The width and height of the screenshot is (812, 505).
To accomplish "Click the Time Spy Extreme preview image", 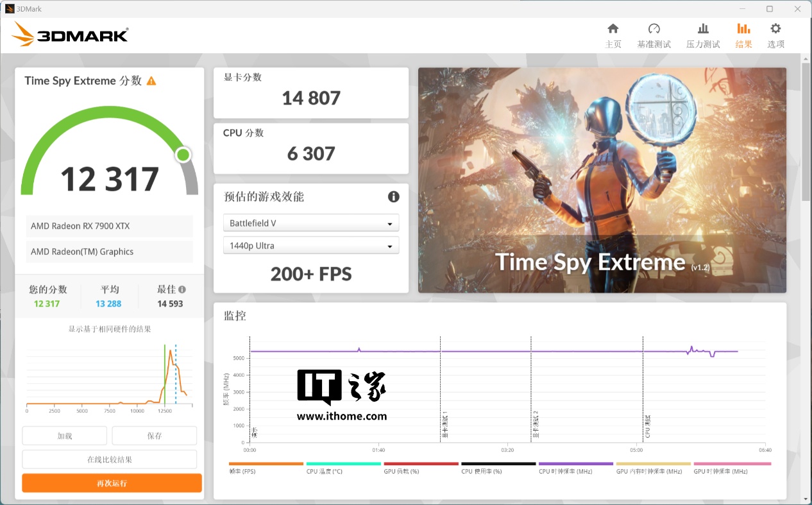I will tap(602, 180).
